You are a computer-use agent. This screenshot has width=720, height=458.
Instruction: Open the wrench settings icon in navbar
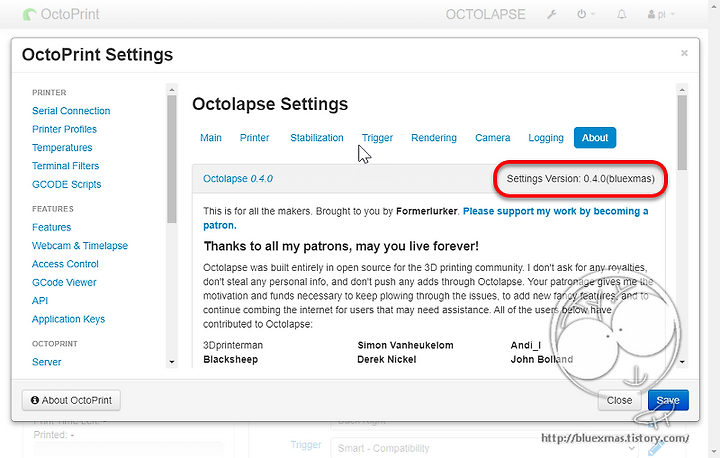click(551, 14)
